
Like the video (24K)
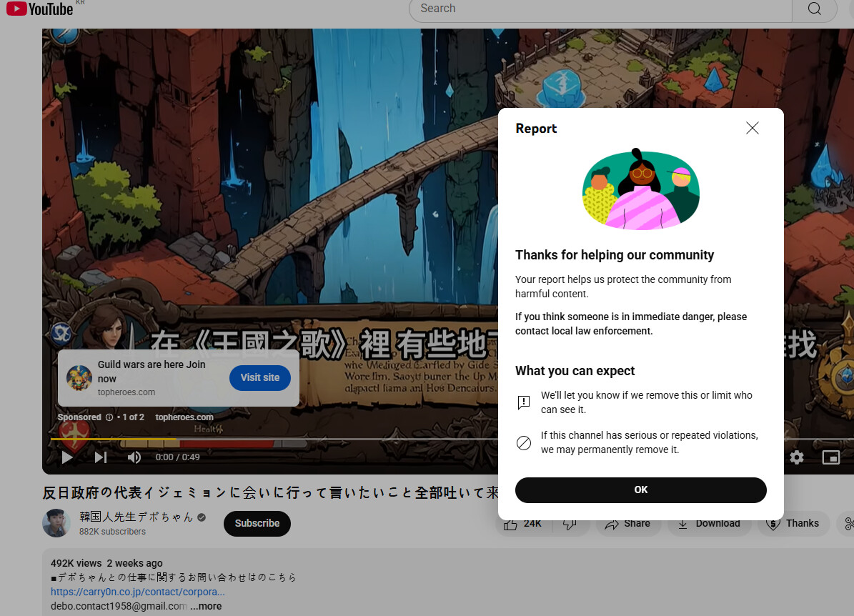[x=523, y=523]
